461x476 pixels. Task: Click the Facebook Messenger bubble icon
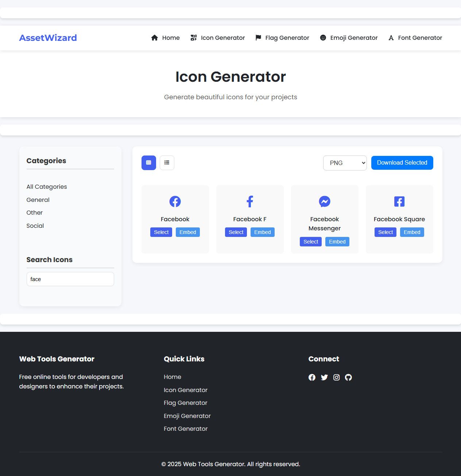pos(325,201)
